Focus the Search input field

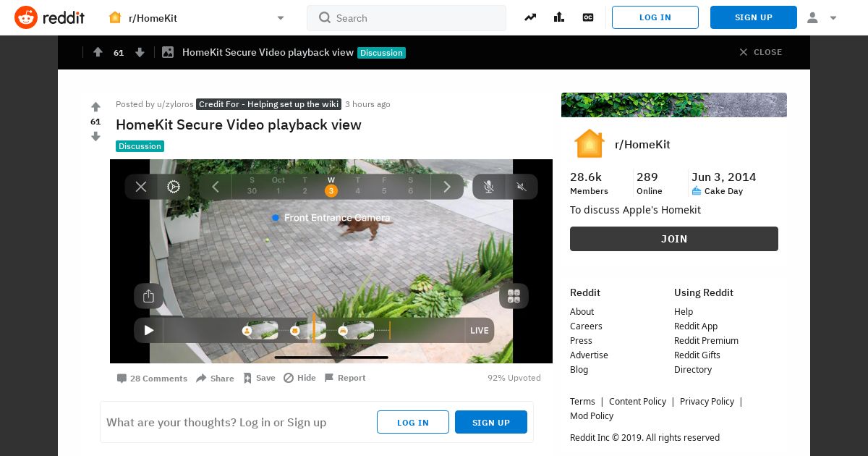click(x=407, y=17)
